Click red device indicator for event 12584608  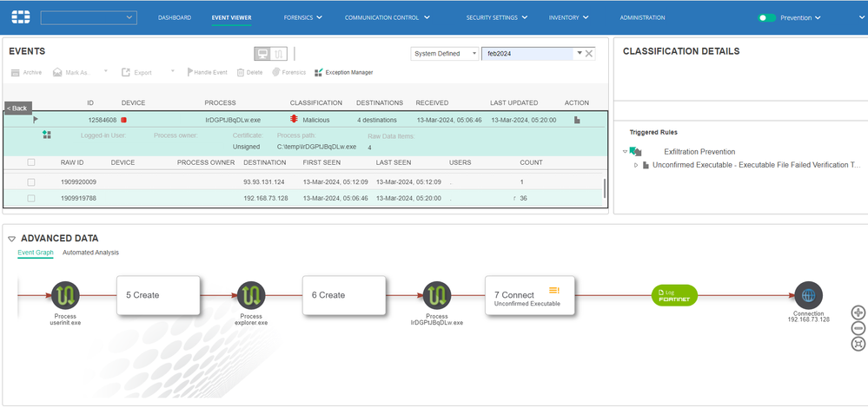(x=124, y=120)
